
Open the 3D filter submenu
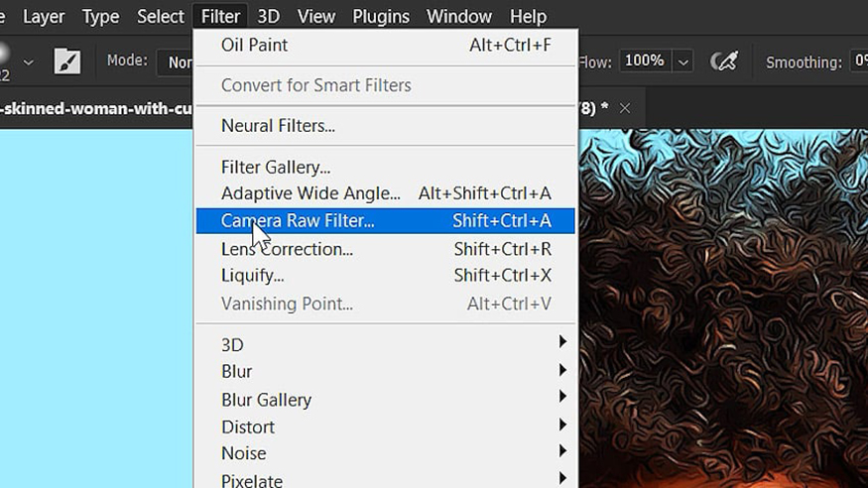coord(385,345)
